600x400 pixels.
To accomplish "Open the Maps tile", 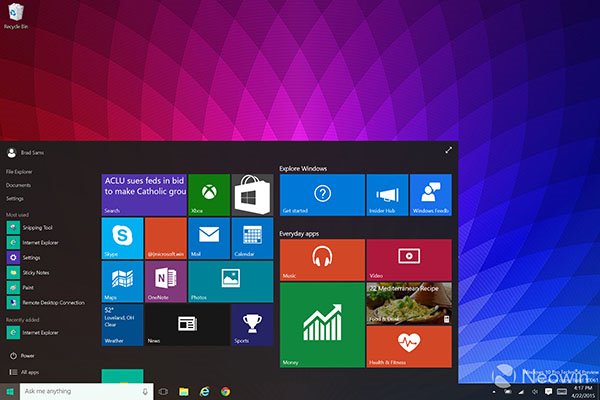I will tap(122, 282).
